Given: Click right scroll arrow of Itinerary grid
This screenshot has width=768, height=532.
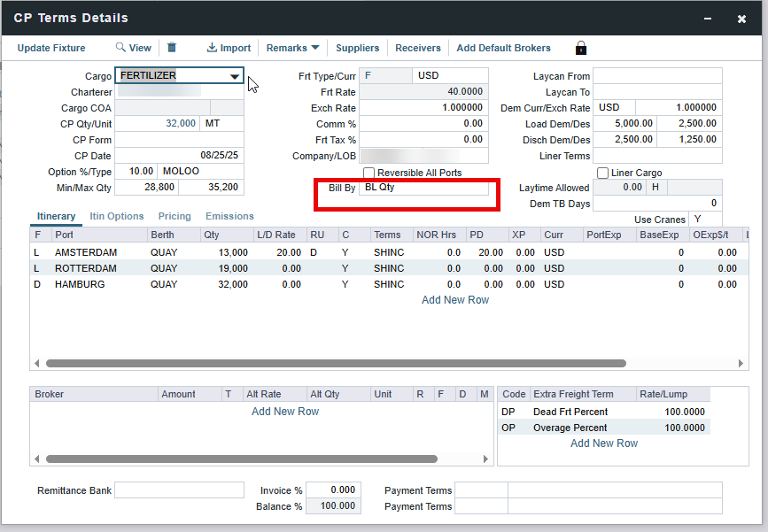Looking at the screenshot, I should coord(742,363).
